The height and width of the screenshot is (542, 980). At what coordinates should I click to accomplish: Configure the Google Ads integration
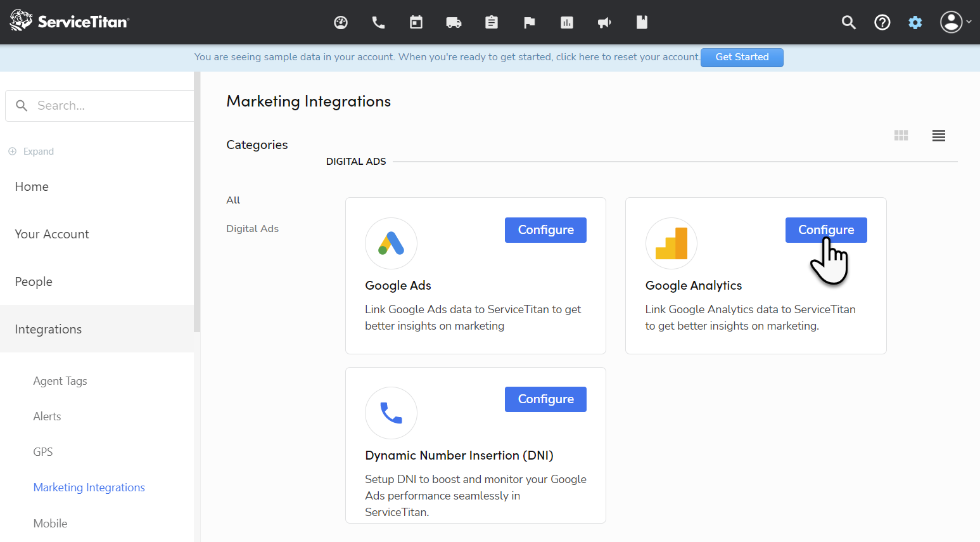[x=545, y=230]
